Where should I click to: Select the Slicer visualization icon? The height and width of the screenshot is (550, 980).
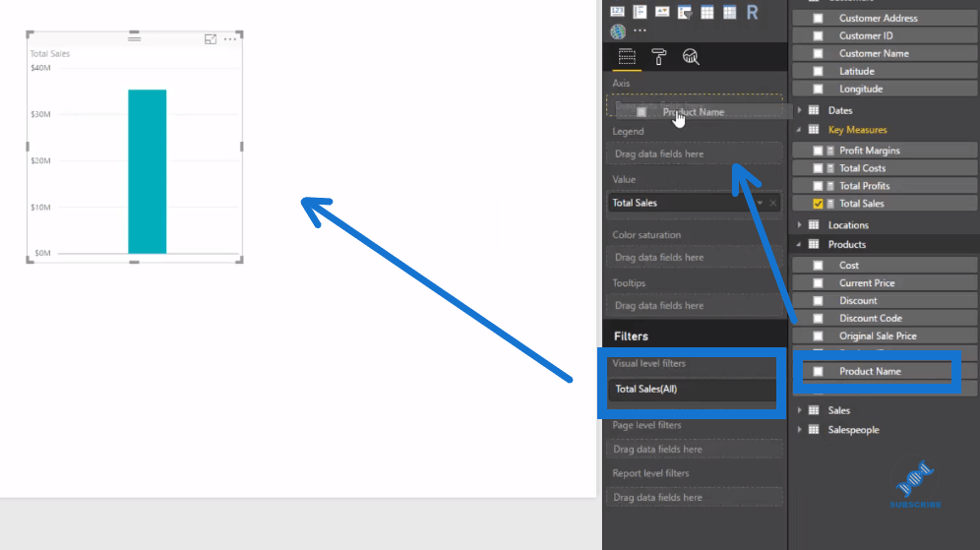pos(685,12)
